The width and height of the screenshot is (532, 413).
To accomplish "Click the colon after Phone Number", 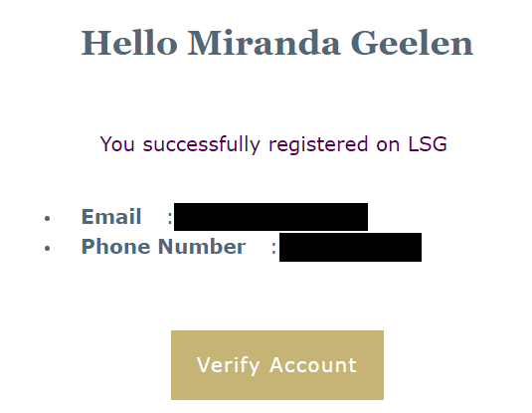I will [x=273, y=248].
